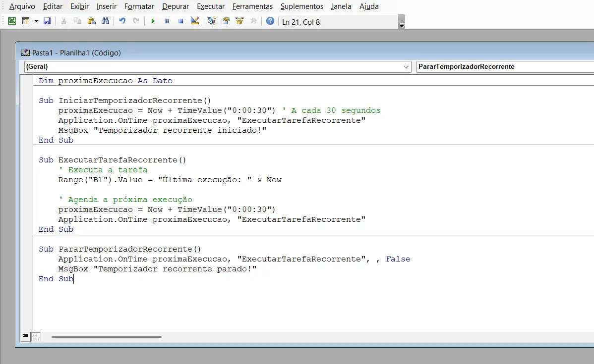This screenshot has width=594, height=364.
Task: Click the Insert UserForm icon
Action: point(26,21)
